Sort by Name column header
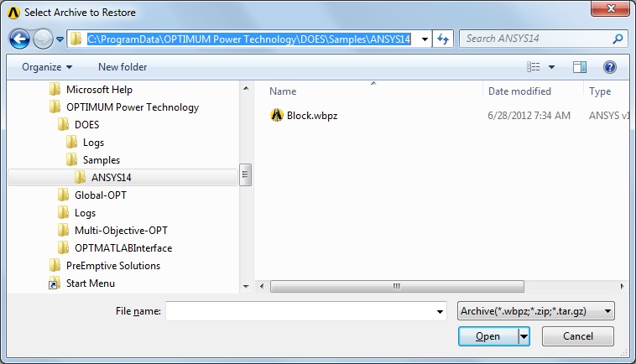The height and width of the screenshot is (364, 636). [x=283, y=91]
